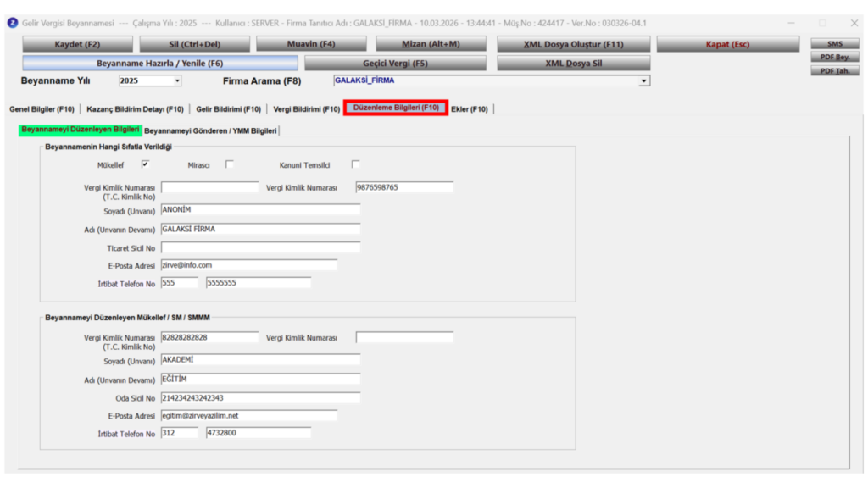This screenshot has height=488, width=868.
Task: Switch to Ekler (F10) tab
Action: coord(470,109)
